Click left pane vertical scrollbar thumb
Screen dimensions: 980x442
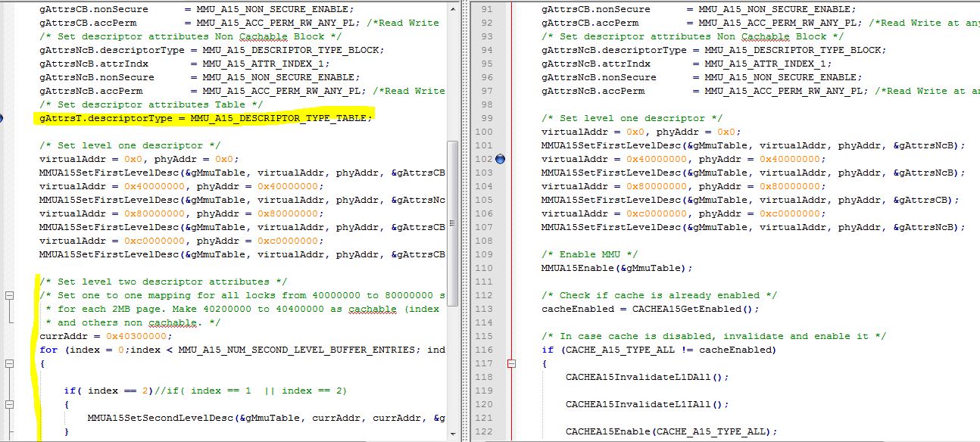(x=454, y=224)
